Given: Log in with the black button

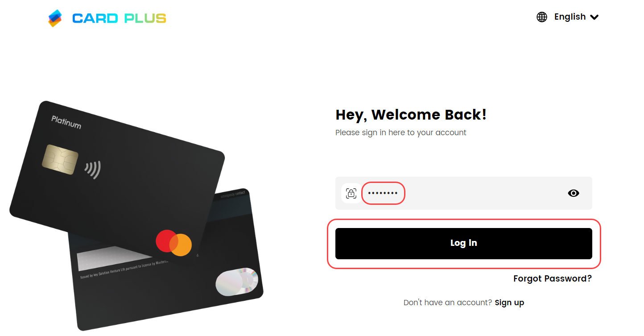Looking at the screenshot, I should click(x=464, y=244).
